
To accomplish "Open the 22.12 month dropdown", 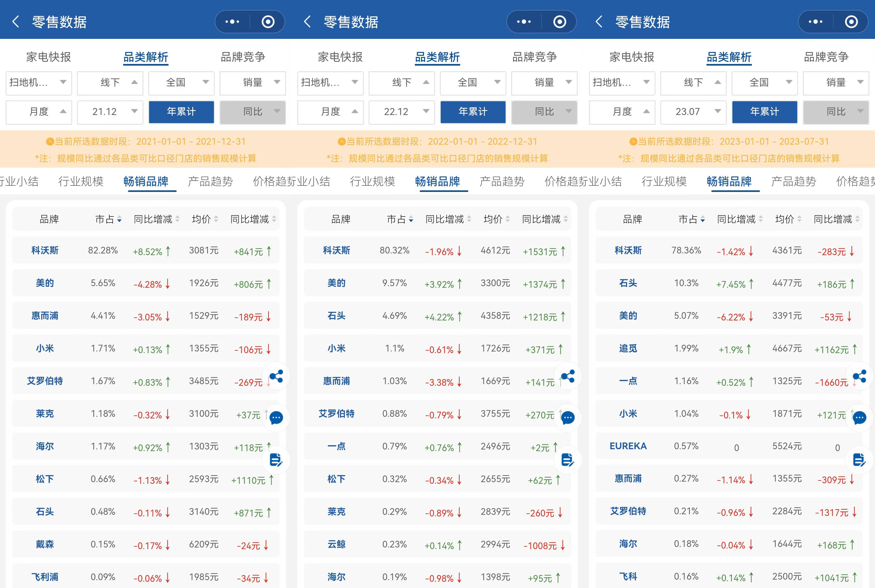I will point(401,112).
